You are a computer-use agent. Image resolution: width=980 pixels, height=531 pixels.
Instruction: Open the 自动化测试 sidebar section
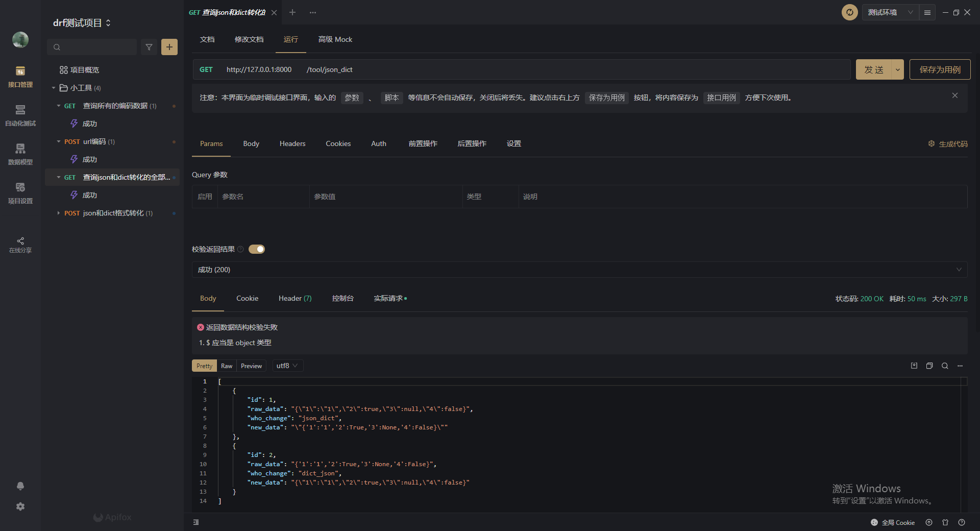tap(20, 115)
